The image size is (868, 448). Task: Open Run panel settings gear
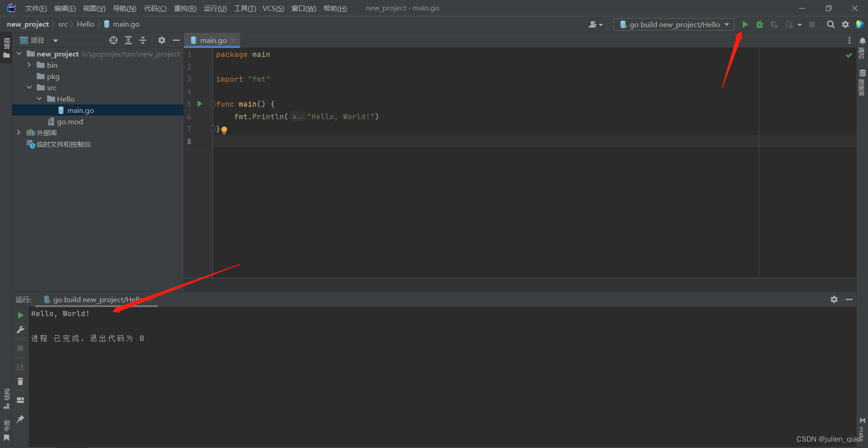(x=834, y=299)
